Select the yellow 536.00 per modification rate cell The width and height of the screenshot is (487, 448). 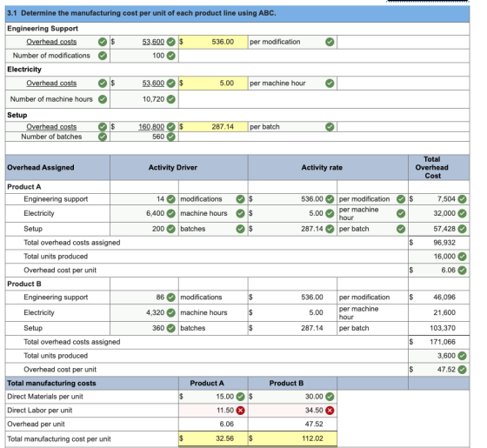click(213, 42)
